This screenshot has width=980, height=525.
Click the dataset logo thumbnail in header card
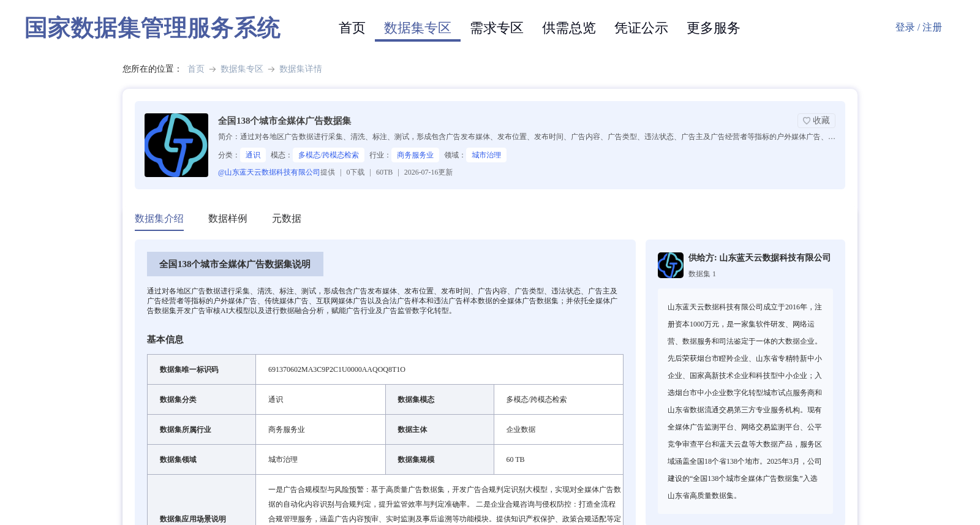click(x=176, y=145)
